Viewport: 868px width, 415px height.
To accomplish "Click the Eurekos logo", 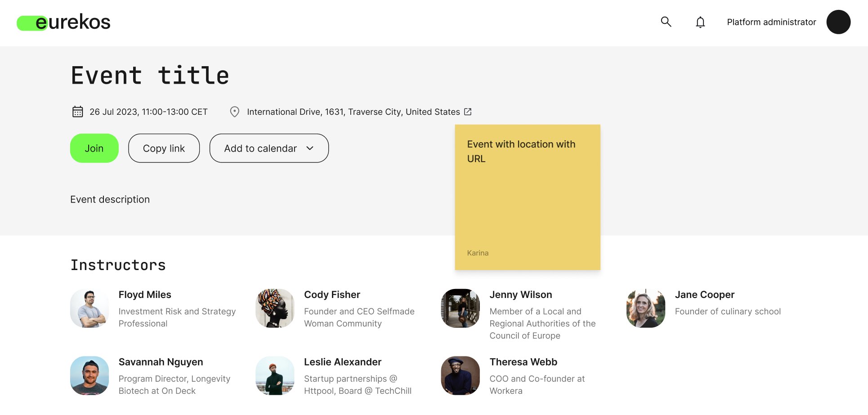I will tap(63, 22).
